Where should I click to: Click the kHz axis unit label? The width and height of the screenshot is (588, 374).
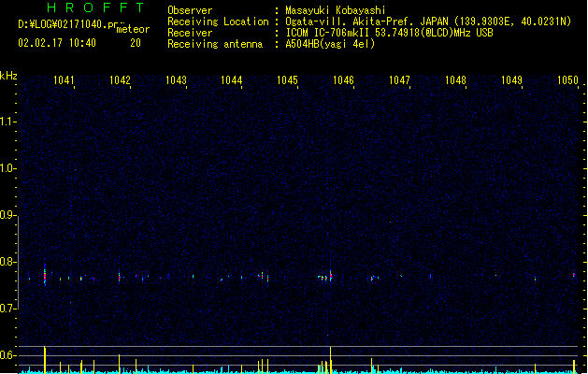point(8,76)
